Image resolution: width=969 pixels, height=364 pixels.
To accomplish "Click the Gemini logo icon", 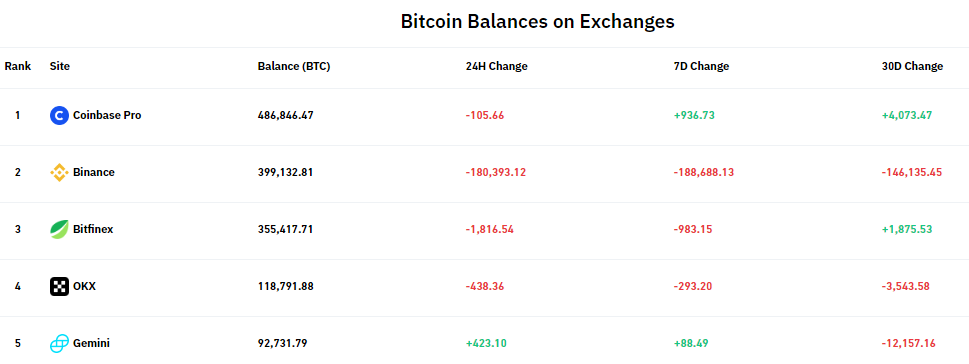I will pos(59,344).
